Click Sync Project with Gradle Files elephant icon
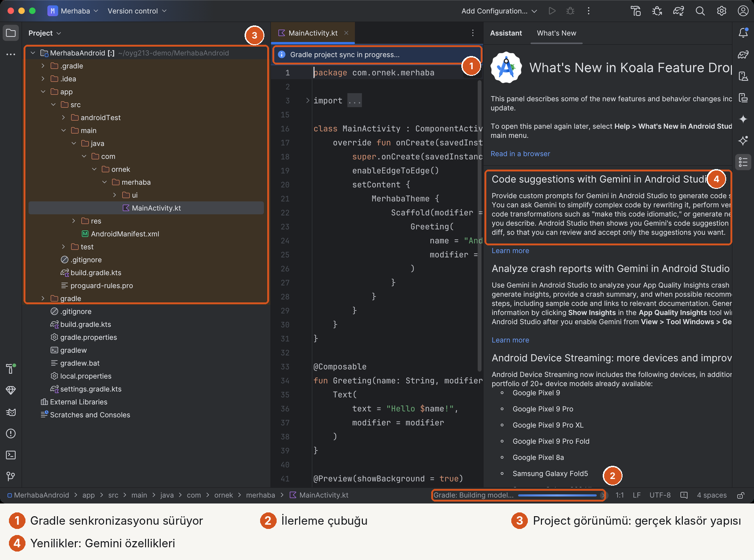Screen dimensions: 754x560 click(679, 11)
